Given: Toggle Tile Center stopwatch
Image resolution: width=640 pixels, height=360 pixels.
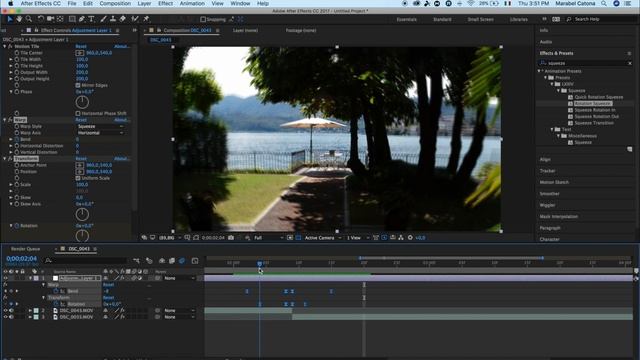Looking at the screenshot, I should [17, 53].
